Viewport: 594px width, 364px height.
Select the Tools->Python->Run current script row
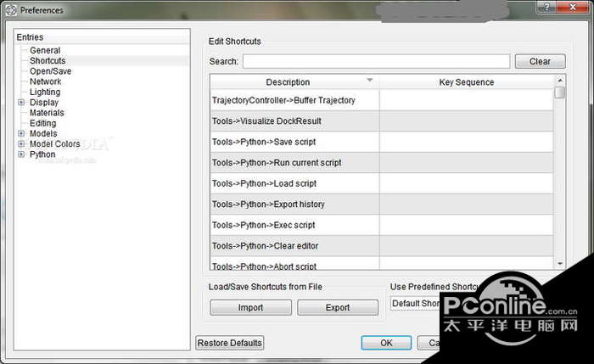point(382,163)
